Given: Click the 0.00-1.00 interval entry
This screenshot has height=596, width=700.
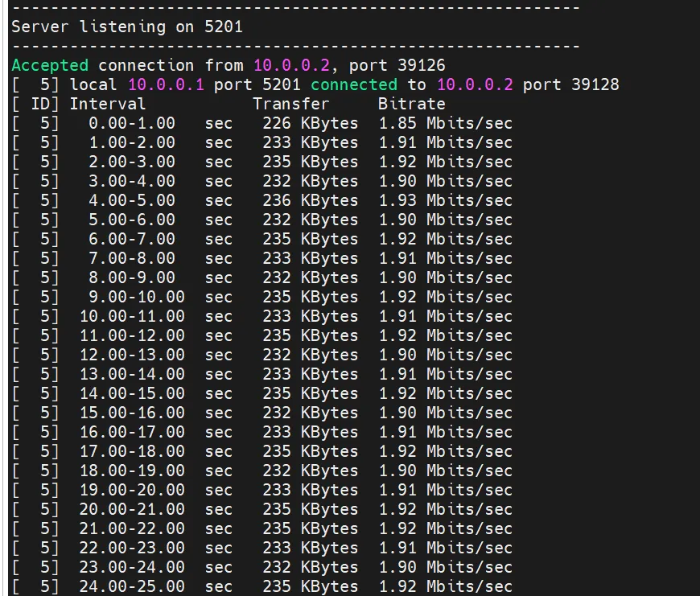Looking at the screenshot, I should click(132, 123).
